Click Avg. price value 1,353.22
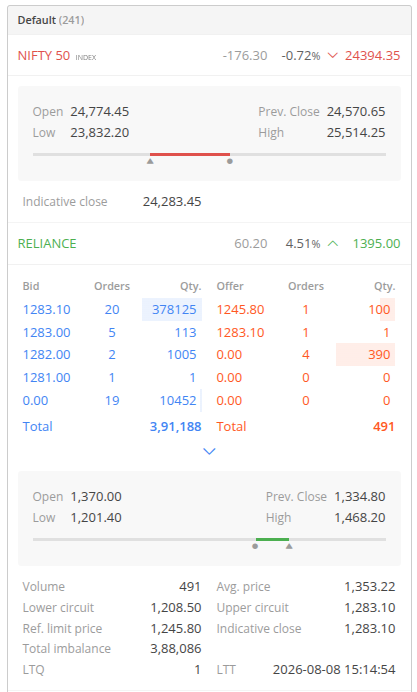The image size is (417, 692). pyautogui.click(x=370, y=587)
